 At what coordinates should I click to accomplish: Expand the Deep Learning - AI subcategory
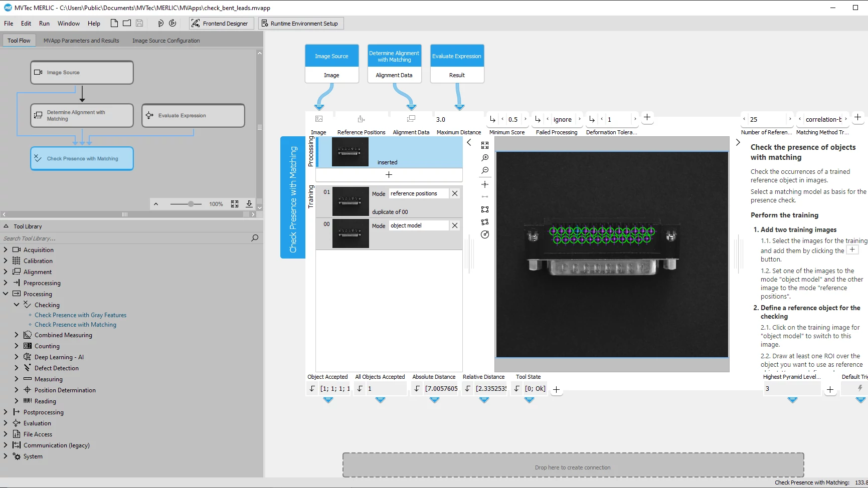[17, 357]
